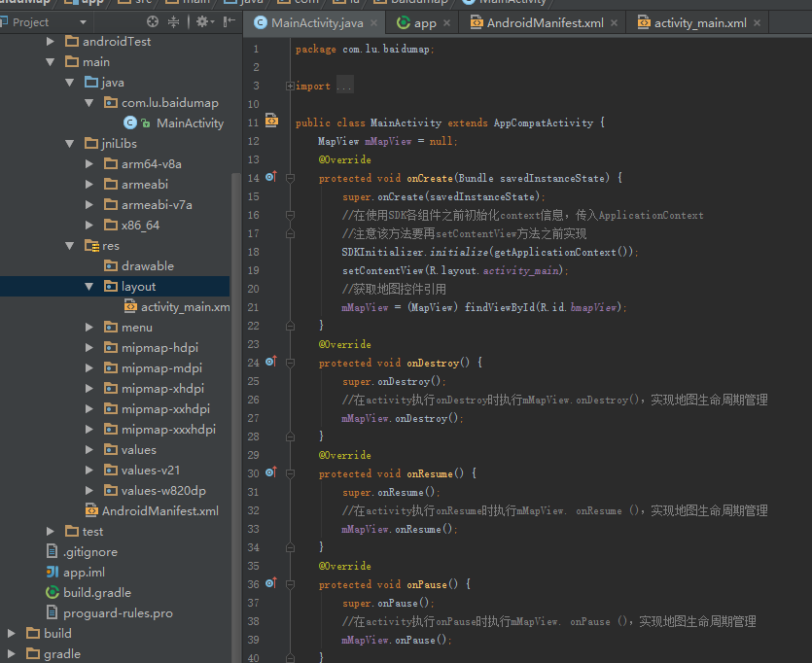The height and width of the screenshot is (663, 812).
Task: Fold the onResume method at line 30
Action: [x=290, y=474]
